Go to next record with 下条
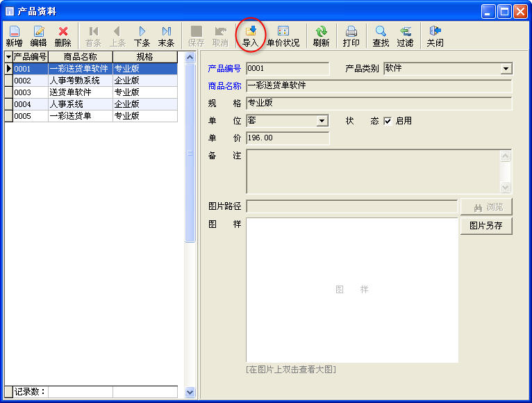This screenshot has height=403, width=532. (x=142, y=36)
